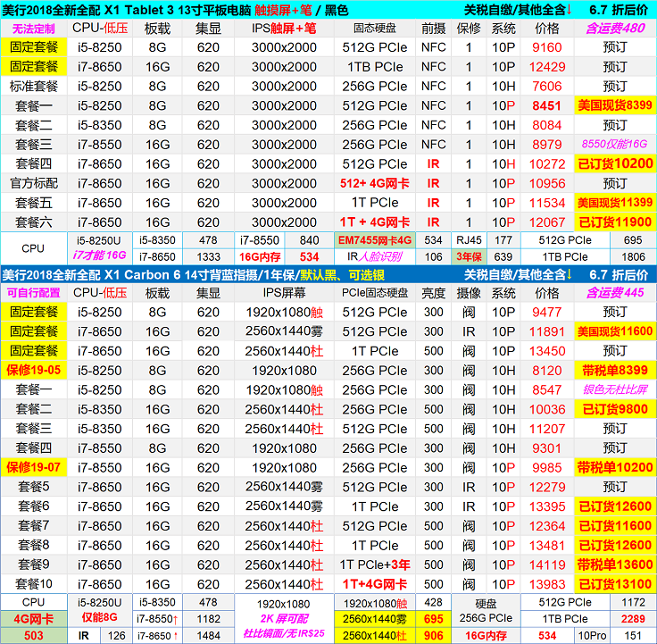Select the 已订货13100 cell

click(615, 584)
